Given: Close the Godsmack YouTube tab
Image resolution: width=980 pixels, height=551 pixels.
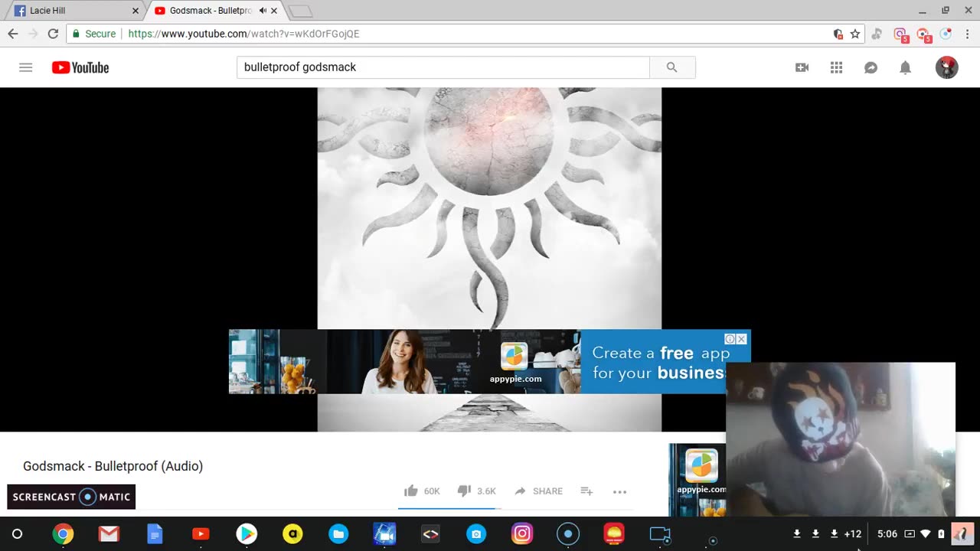Looking at the screenshot, I should pyautogui.click(x=274, y=11).
